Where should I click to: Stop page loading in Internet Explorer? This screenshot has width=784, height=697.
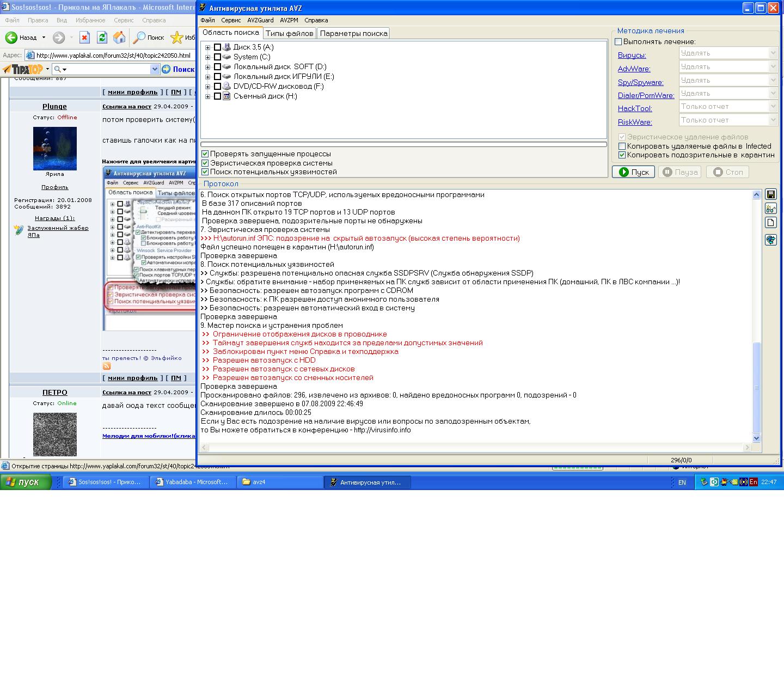coord(84,38)
